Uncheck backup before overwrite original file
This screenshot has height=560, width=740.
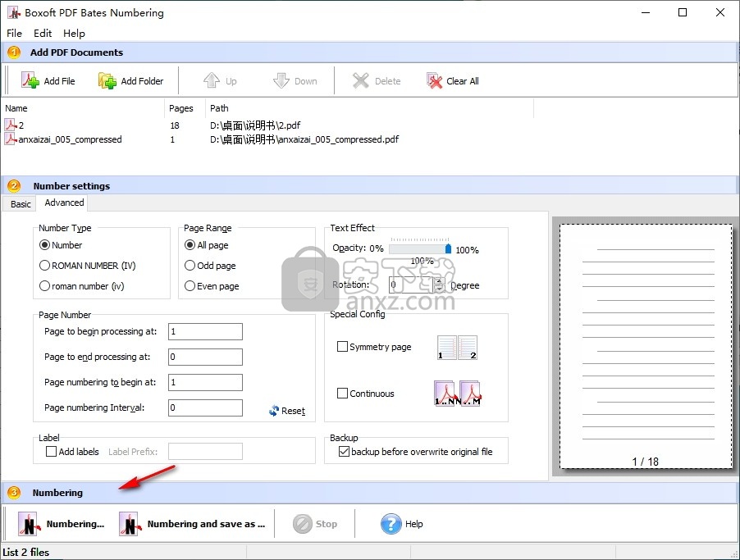[344, 452]
